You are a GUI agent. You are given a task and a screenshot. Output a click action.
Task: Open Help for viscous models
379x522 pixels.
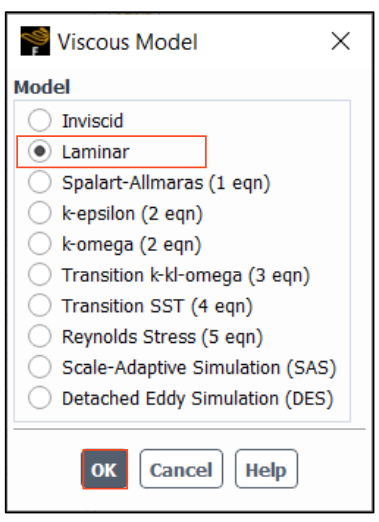(x=266, y=469)
